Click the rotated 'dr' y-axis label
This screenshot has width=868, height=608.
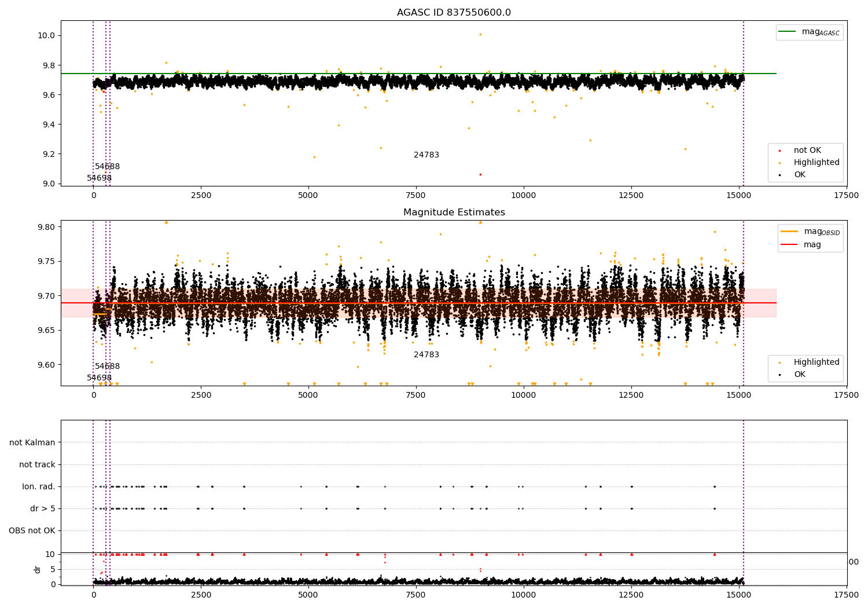pyautogui.click(x=38, y=570)
